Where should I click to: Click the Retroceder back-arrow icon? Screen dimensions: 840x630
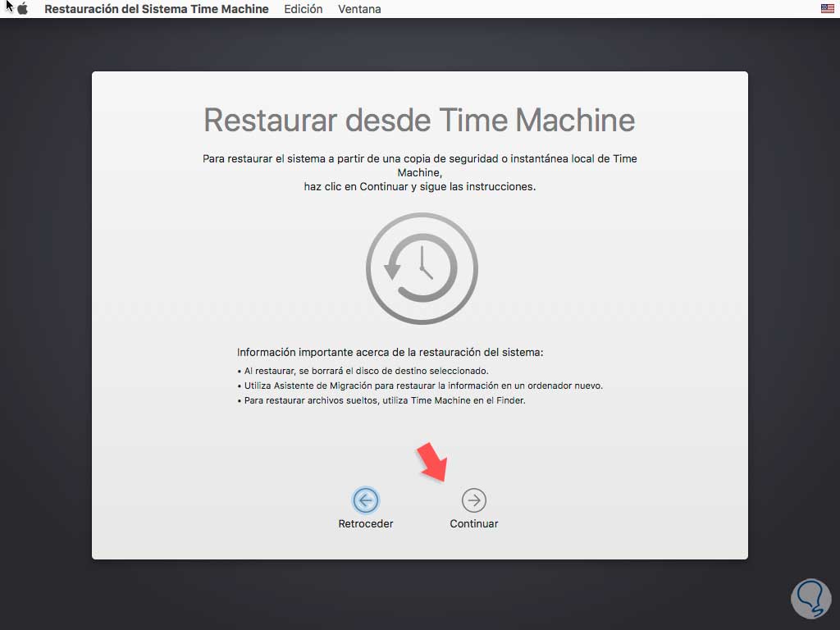(x=366, y=500)
